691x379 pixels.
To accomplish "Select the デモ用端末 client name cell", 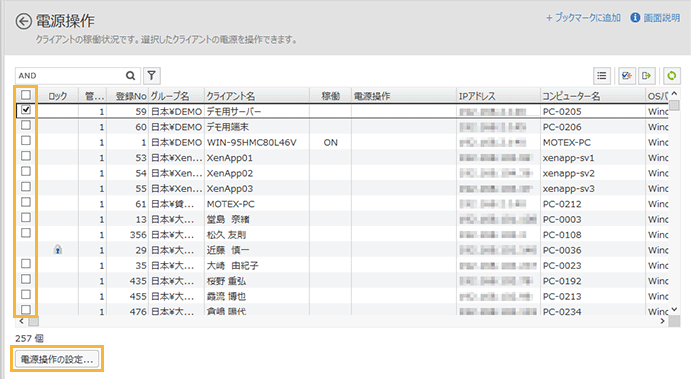I will tap(257, 127).
